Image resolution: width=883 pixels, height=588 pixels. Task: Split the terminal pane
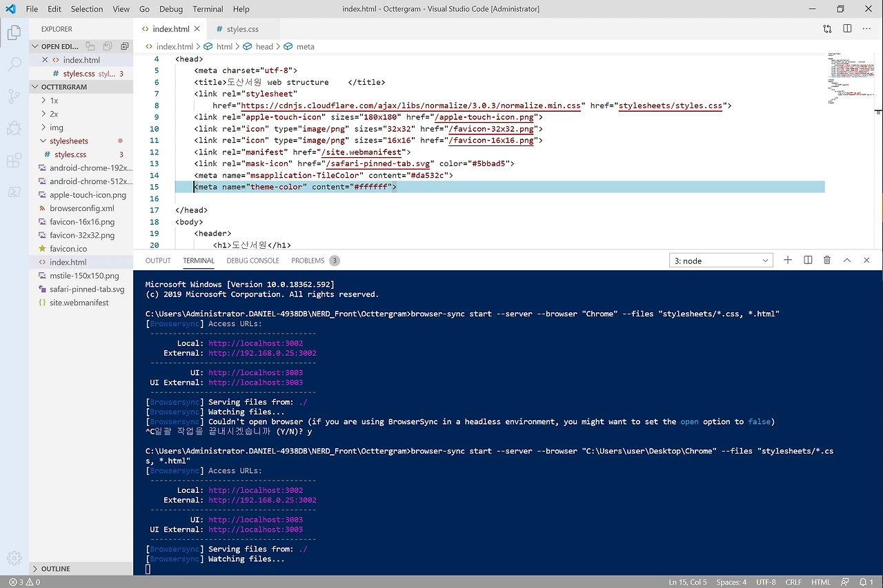(808, 260)
